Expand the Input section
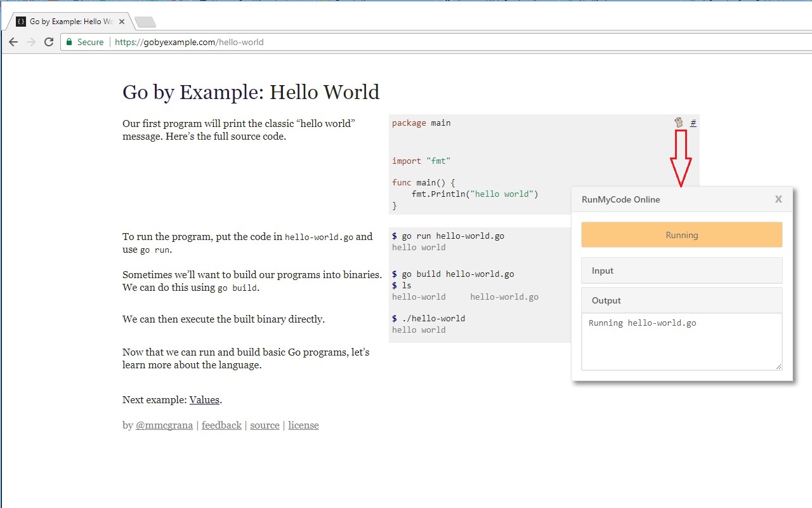 pos(682,271)
